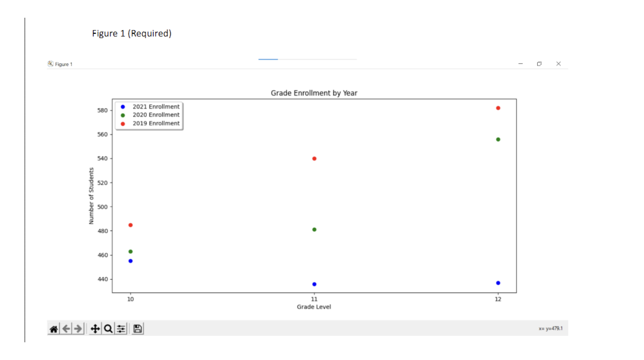Click the 'Figure 1' window title text

64,64
